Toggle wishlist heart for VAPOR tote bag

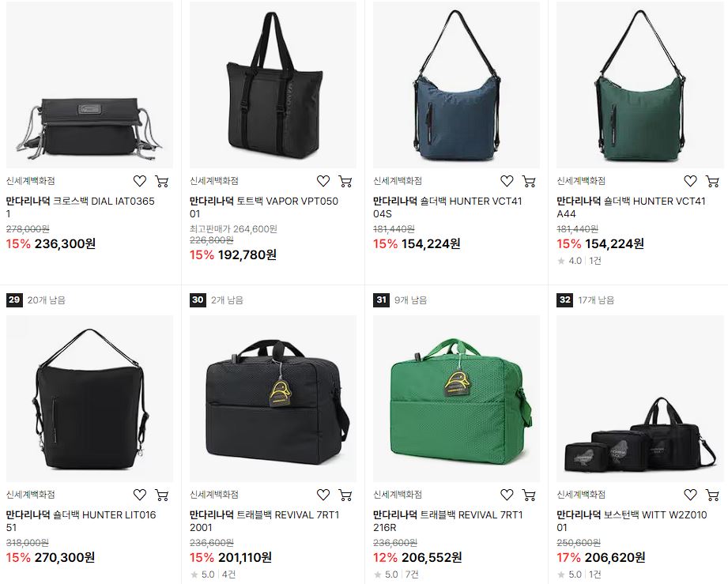point(323,181)
